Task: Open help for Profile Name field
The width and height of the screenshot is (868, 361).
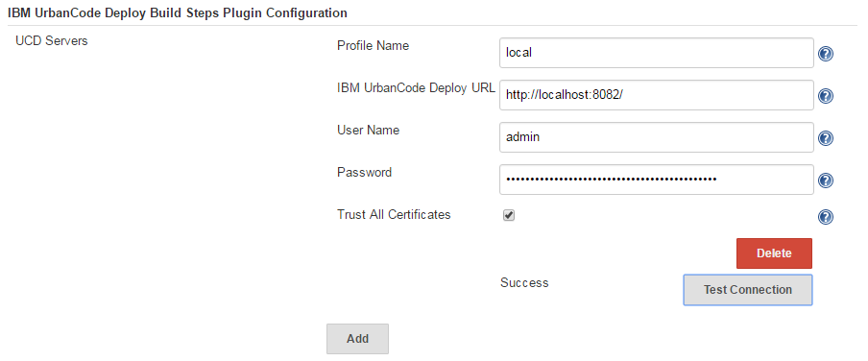Action: click(x=826, y=54)
